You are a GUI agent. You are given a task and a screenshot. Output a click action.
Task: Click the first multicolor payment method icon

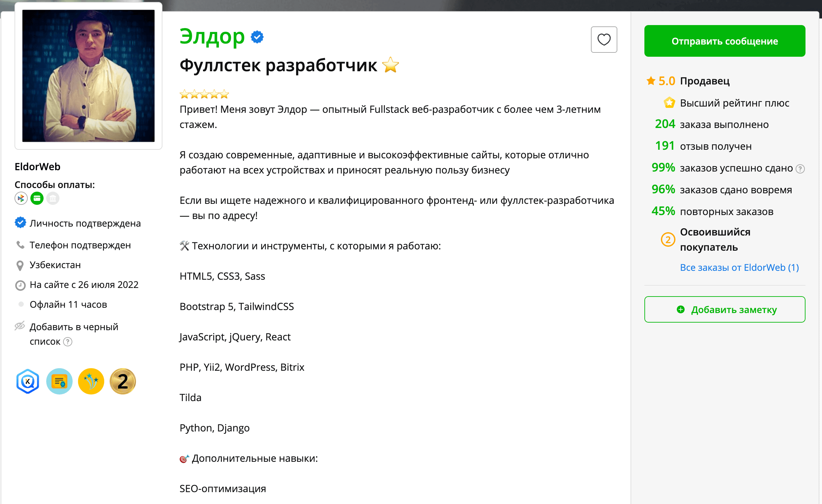(21, 199)
